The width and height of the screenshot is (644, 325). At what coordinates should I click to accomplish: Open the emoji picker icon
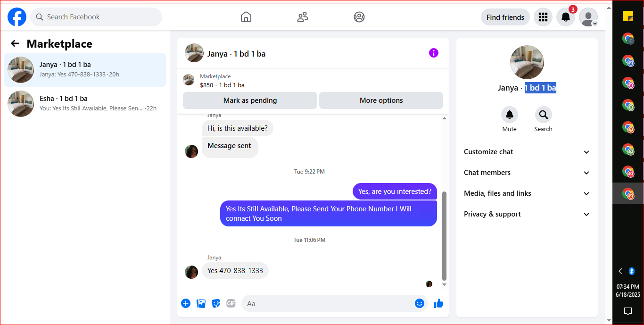420,303
